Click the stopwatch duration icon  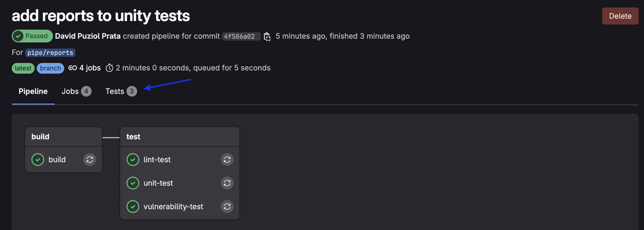[110, 68]
